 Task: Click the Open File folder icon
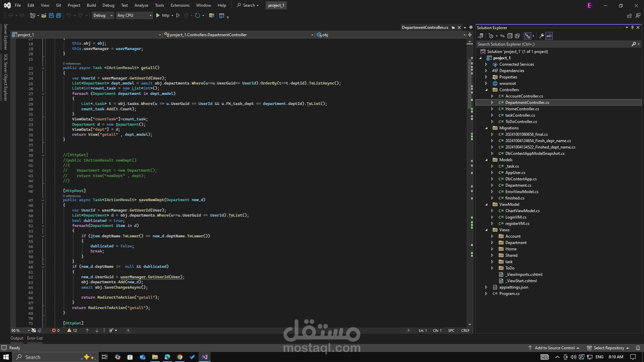click(44, 15)
